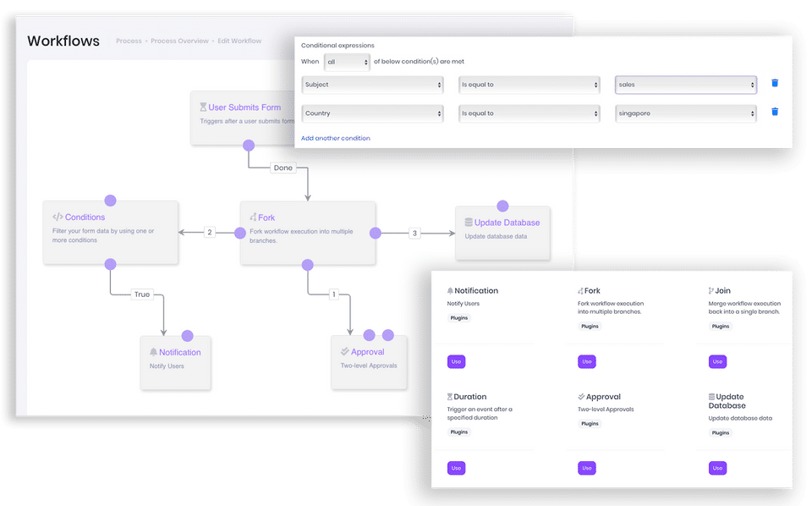Screen dimensions: 812x506
Task: Use the Approval plugin
Action: 587,468
